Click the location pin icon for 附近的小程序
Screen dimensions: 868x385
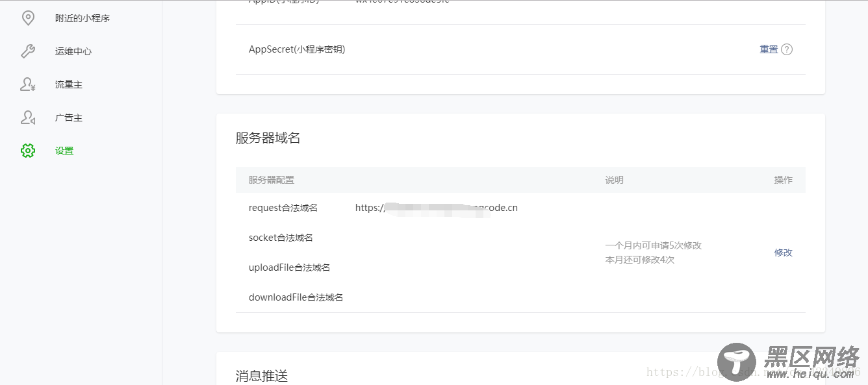[x=28, y=18]
